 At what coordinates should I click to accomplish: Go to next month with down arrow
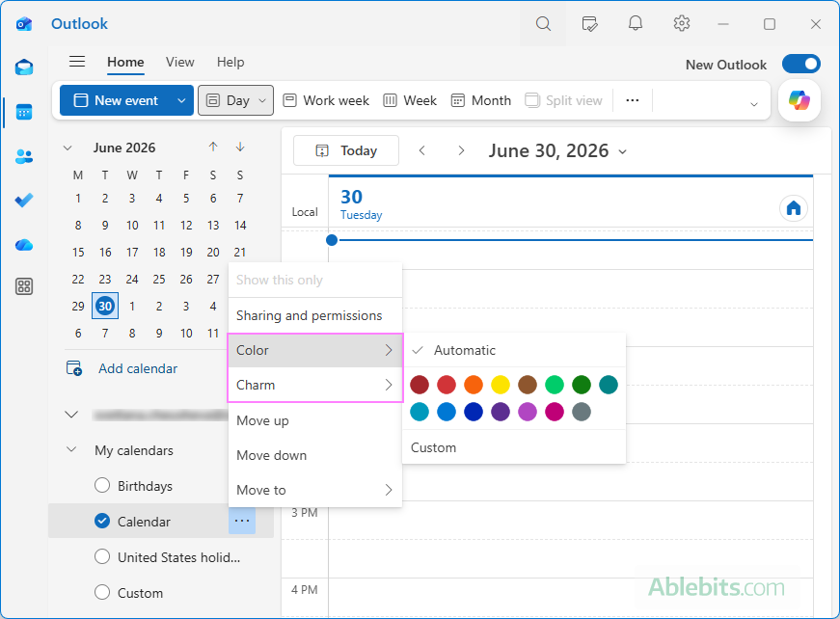(240, 147)
